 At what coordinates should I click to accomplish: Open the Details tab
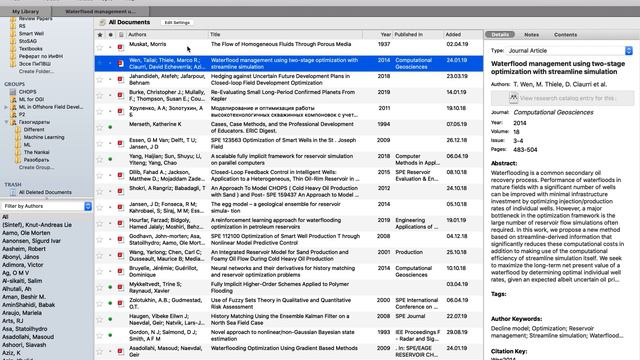click(500, 35)
